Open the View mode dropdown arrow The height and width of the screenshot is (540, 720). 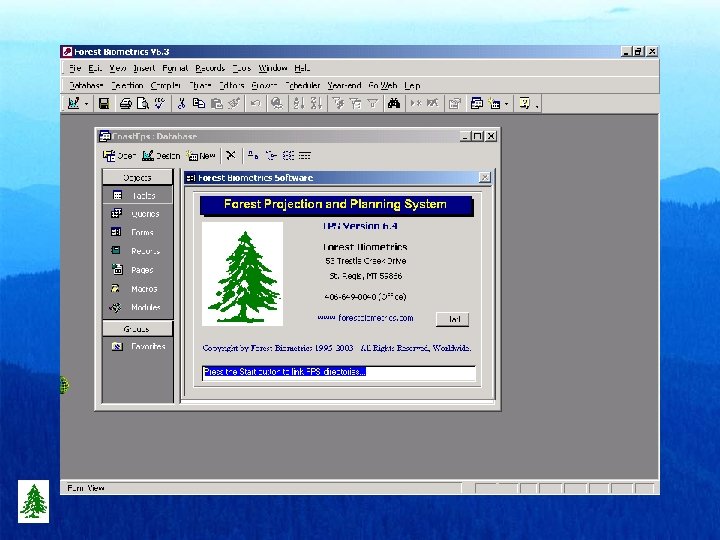pyautogui.click(x=86, y=104)
